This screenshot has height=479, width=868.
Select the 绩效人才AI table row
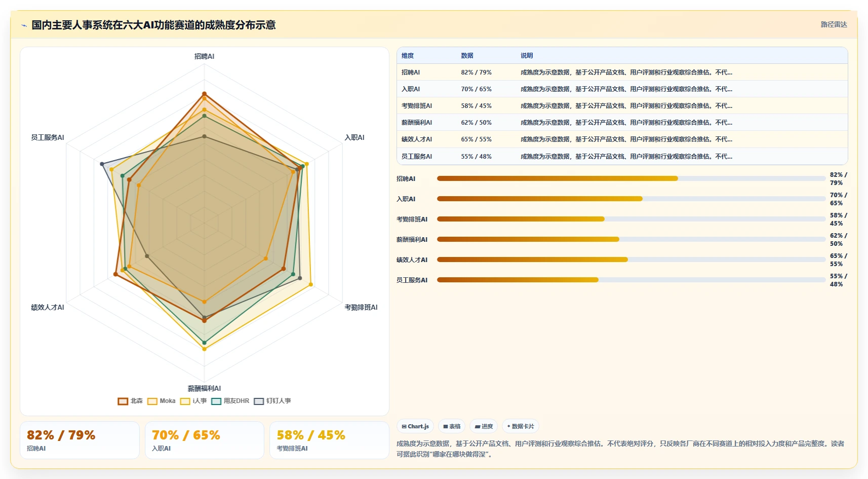[622, 139]
